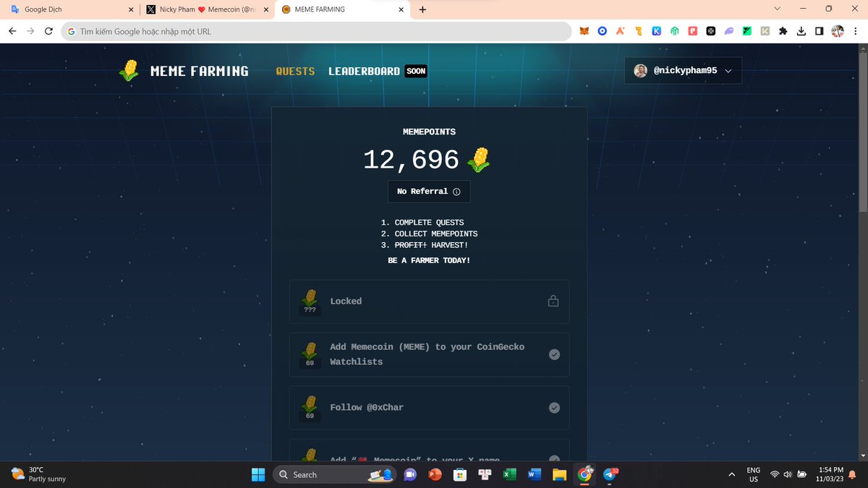This screenshot has height=488, width=868.
Task: Click the 69 corn icon on CoinGecko quest
Action: click(x=310, y=355)
